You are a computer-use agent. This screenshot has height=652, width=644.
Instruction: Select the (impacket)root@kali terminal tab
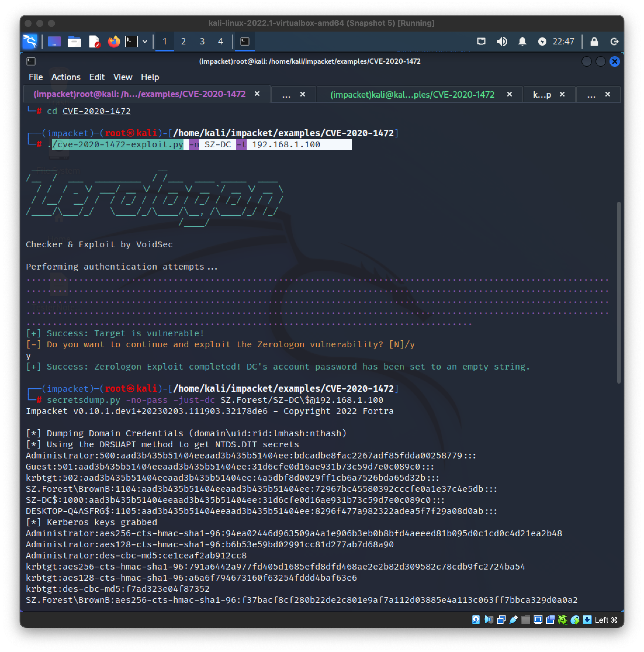tap(139, 94)
